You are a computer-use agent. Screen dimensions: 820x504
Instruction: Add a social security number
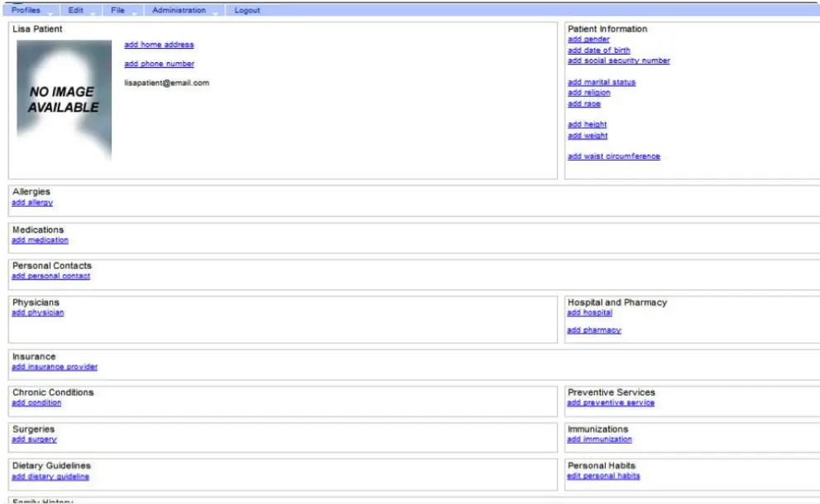[618, 60]
